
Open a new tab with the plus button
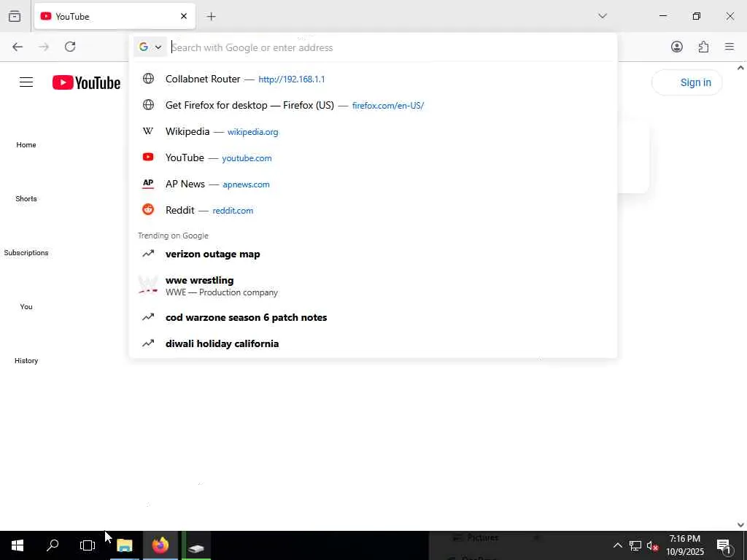[211, 16]
